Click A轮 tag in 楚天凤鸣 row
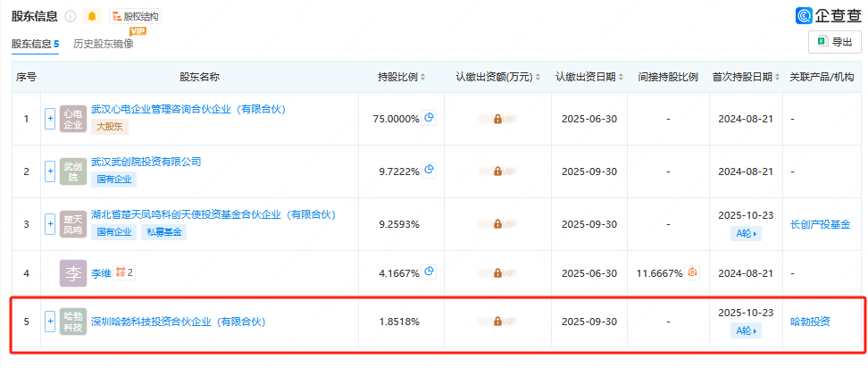The width and height of the screenshot is (868, 368). coord(746,233)
